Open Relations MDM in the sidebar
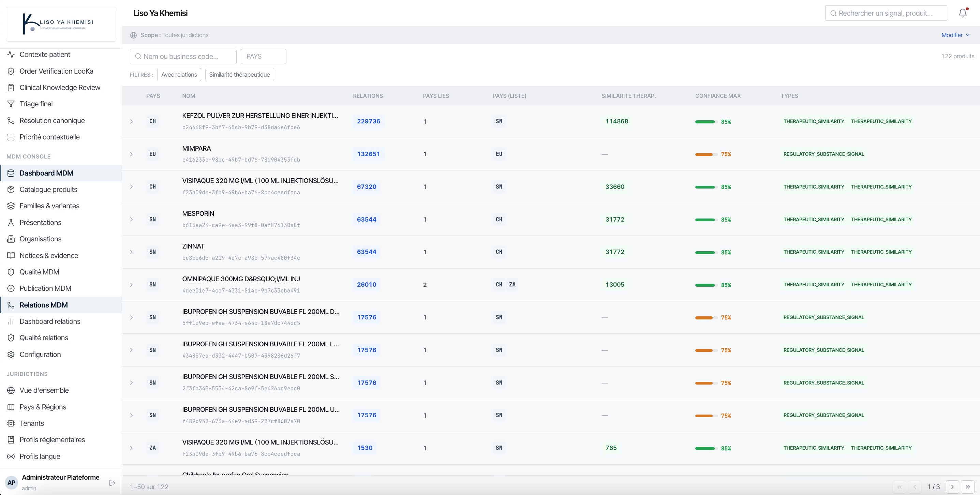 (61, 305)
